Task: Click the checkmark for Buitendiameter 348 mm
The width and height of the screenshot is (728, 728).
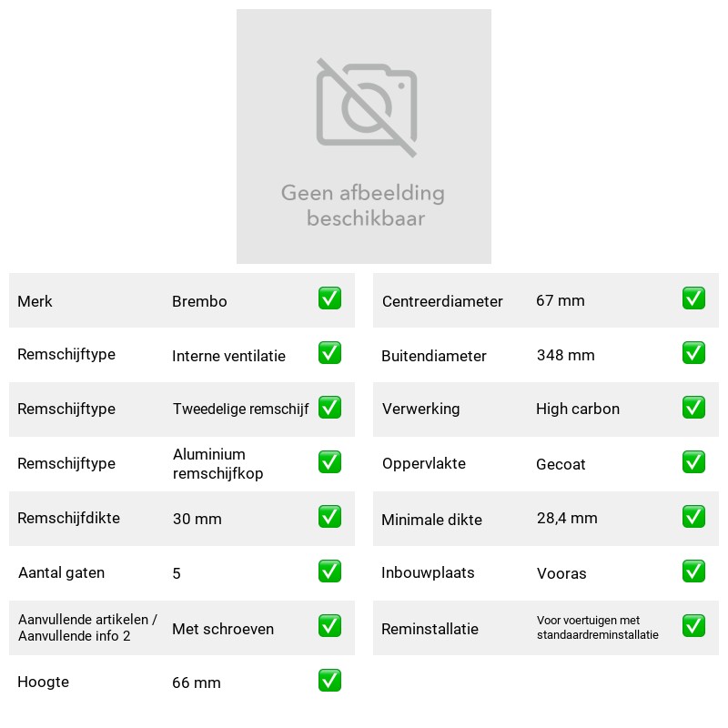Action: [x=693, y=353]
